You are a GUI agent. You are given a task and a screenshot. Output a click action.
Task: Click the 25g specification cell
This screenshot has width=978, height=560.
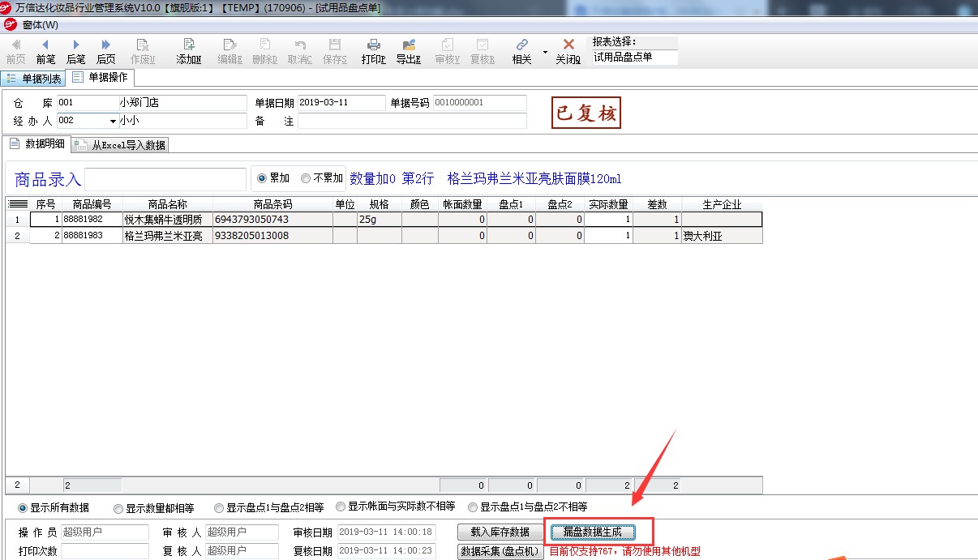pos(380,219)
